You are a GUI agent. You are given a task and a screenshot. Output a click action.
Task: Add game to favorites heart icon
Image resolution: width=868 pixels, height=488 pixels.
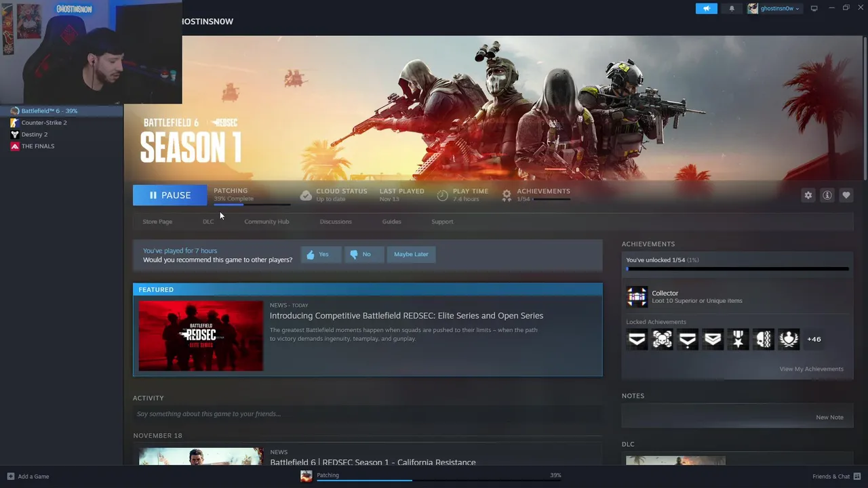[x=846, y=195]
